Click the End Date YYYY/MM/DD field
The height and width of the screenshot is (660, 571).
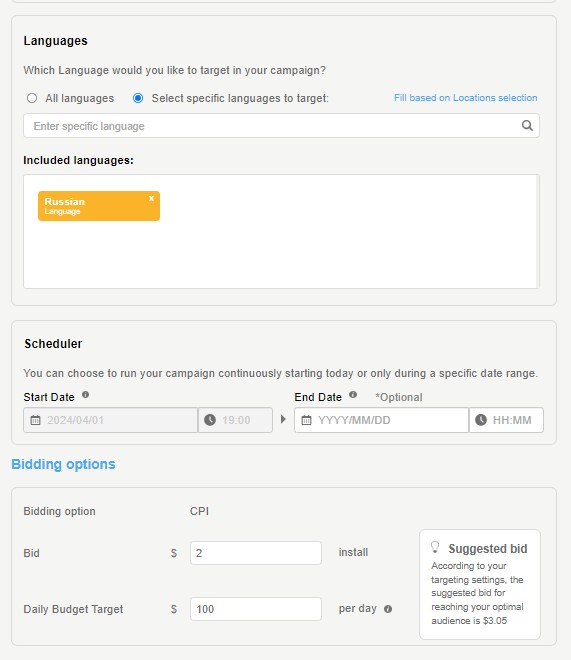point(381,420)
